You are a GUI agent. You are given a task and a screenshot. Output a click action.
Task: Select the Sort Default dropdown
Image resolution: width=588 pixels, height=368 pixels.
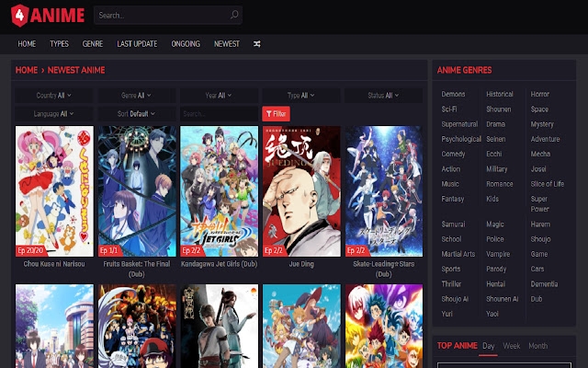coord(136,114)
